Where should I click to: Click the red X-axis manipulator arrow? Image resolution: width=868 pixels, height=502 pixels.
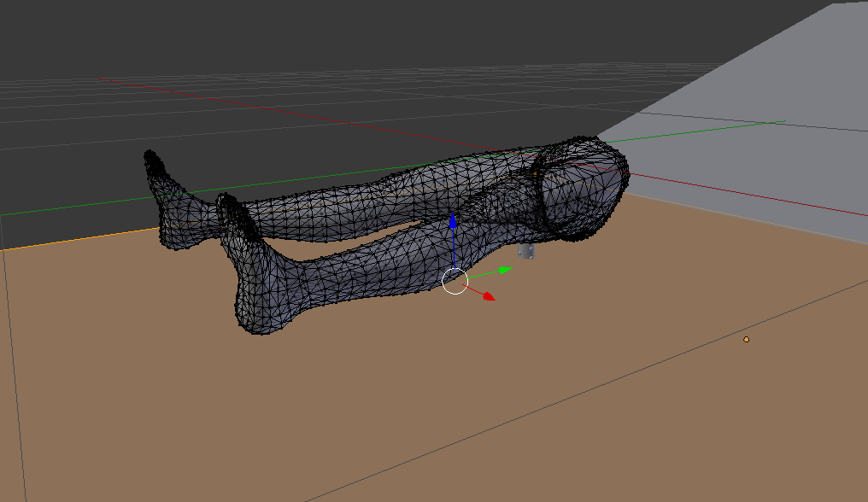489,297
